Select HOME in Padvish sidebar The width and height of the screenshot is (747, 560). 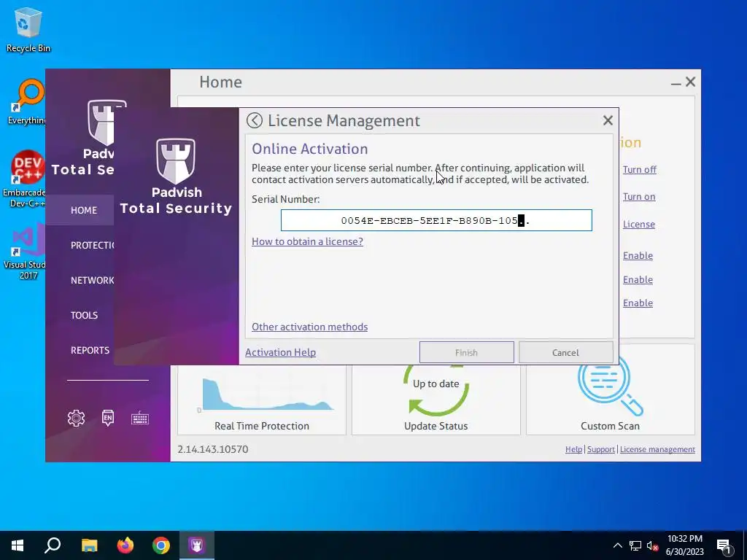coord(84,210)
